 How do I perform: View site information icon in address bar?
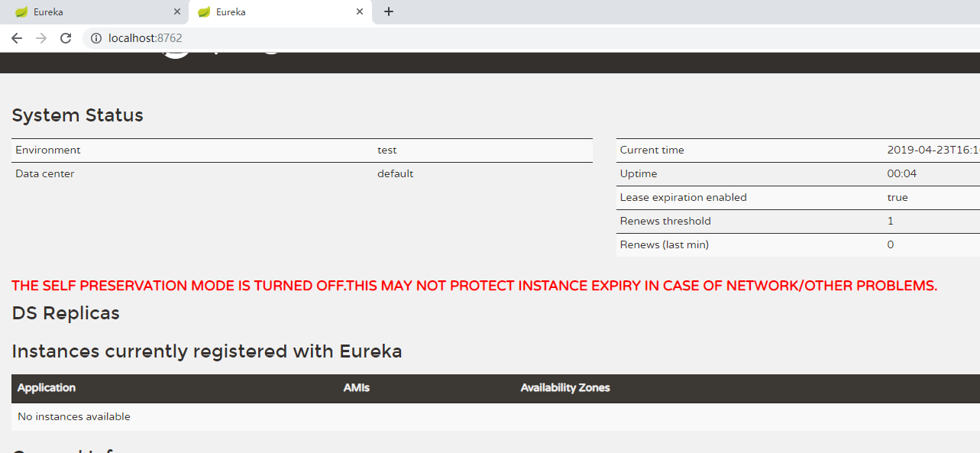(x=96, y=38)
